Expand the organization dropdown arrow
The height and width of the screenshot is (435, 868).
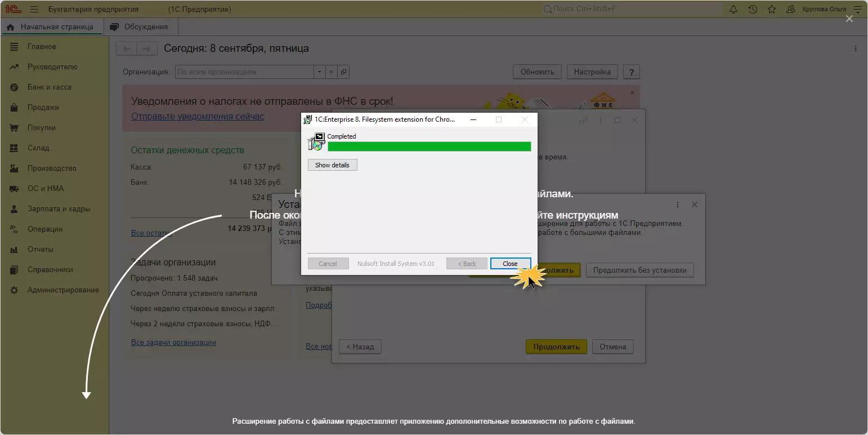pyautogui.click(x=320, y=72)
